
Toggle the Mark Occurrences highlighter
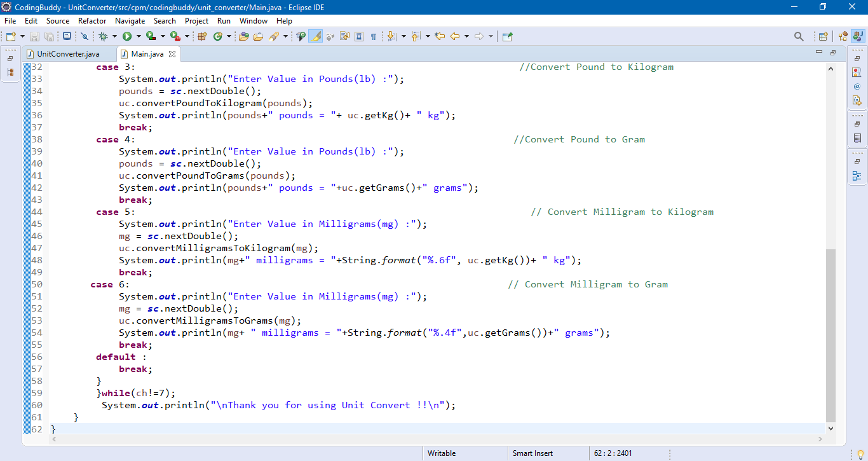[x=316, y=36]
